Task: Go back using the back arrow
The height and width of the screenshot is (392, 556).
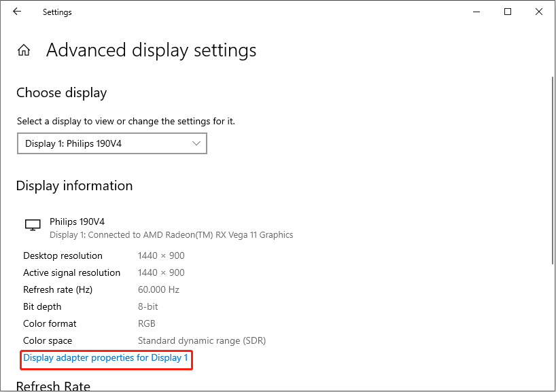Action: point(17,12)
